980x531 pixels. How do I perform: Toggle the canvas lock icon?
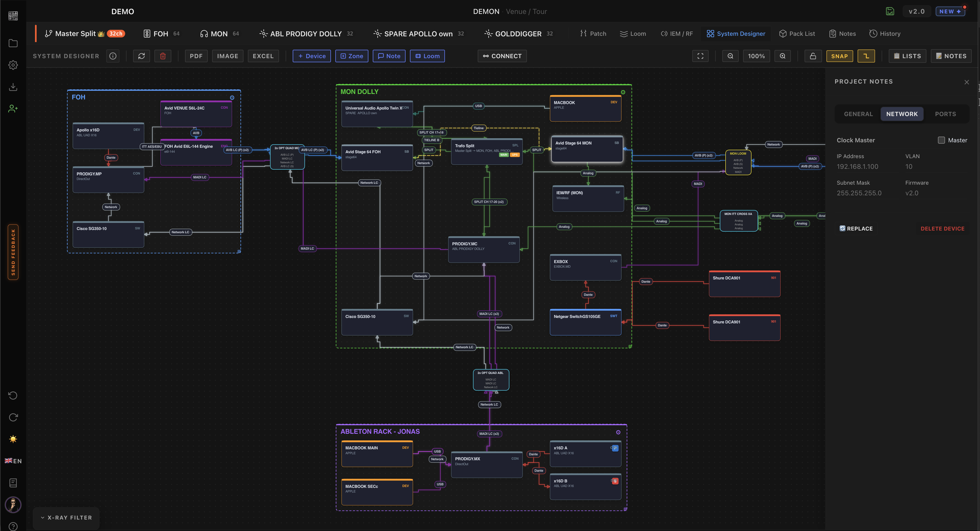[813, 56]
